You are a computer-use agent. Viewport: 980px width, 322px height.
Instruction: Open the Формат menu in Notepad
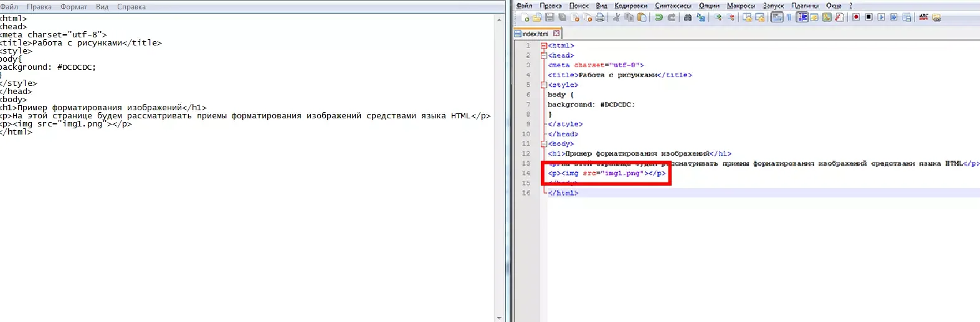tap(74, 7)
